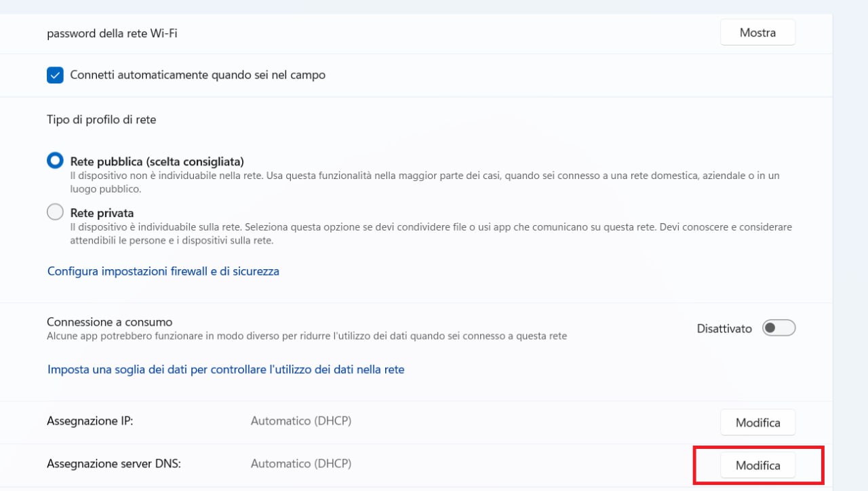Click Mostra to reveal the Wi-Fi password
Screen dimensions: 868x491
tap(757, 33)
